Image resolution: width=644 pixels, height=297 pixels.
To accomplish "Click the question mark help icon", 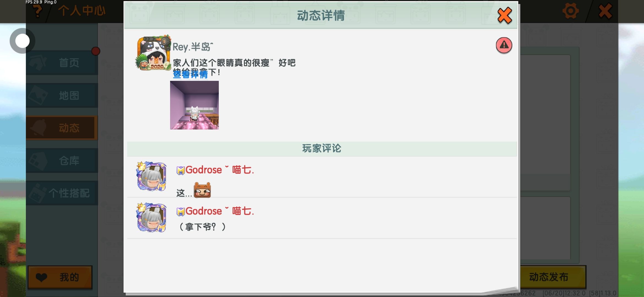I will pyautogui.click(x=37, y=11).
